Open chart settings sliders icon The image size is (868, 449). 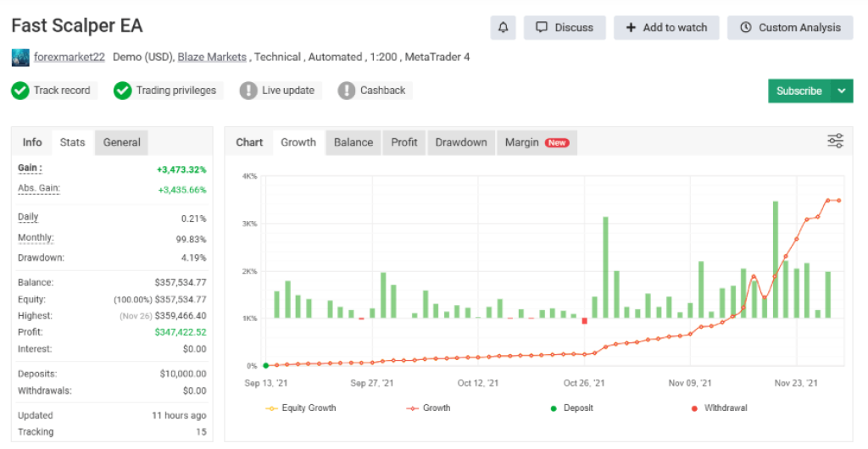(x=835, y=141)
